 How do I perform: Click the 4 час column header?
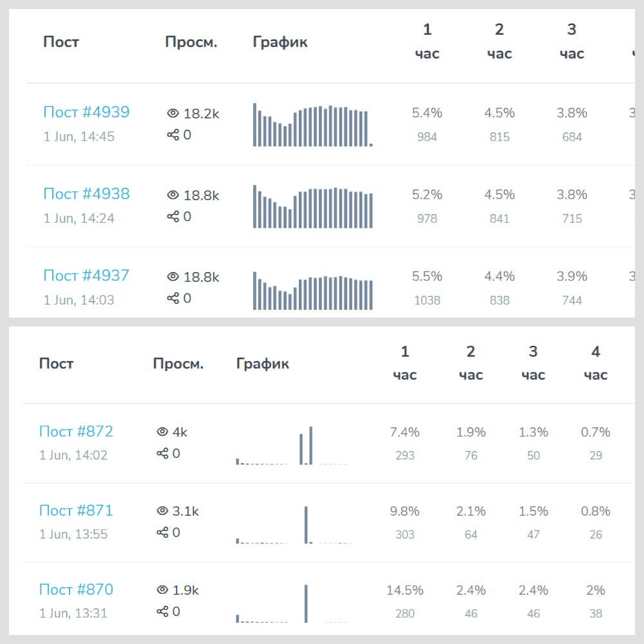[x=596, y=363]
